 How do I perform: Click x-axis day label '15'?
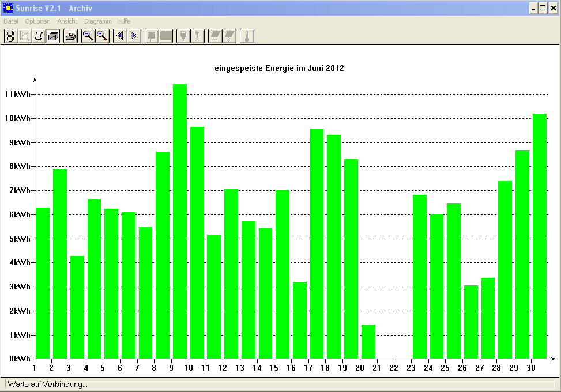[274, 368]
